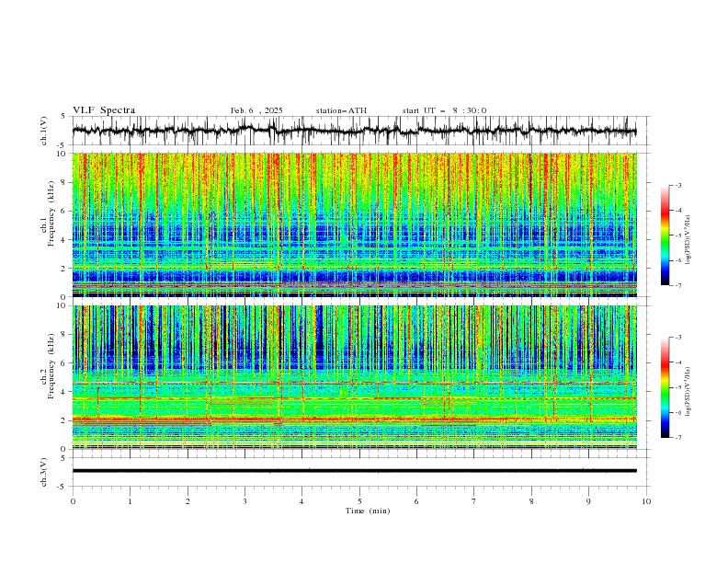Click time axis tick label '10'
The image size is (728, 563).
click(646, 501)
